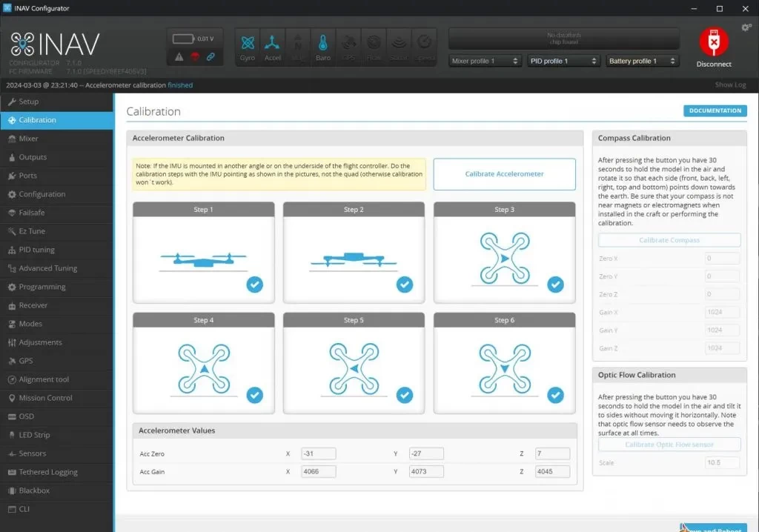This screenshot has height=532, width=759.
Task: Open the Failsafe tab
Action: (56, 213)
